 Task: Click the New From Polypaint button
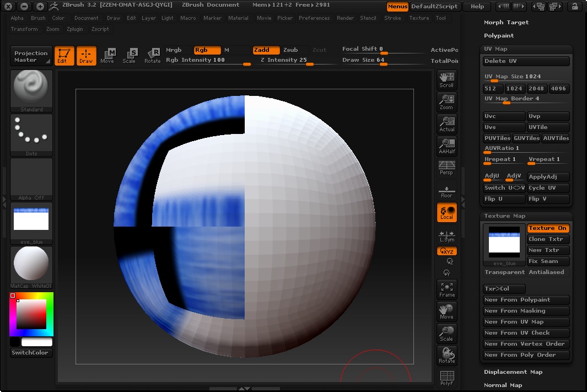pos(526,300)
